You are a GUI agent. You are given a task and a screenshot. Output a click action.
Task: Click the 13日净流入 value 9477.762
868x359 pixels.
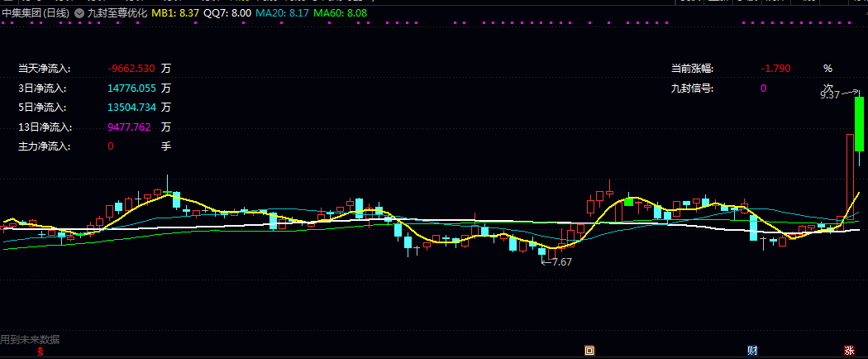[x=129, y=127]
